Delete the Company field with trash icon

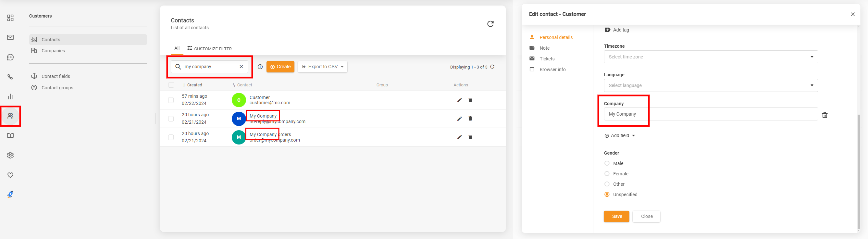click(x=825, y=115)
